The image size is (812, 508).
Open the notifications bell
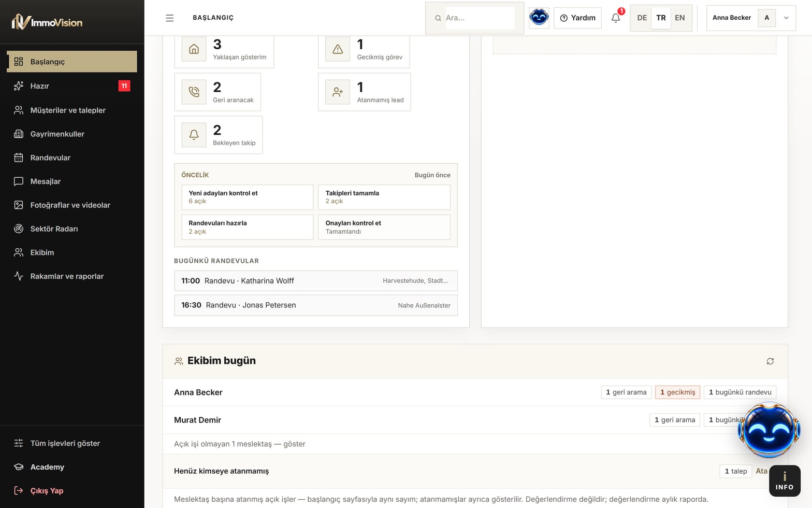[616, 18]
